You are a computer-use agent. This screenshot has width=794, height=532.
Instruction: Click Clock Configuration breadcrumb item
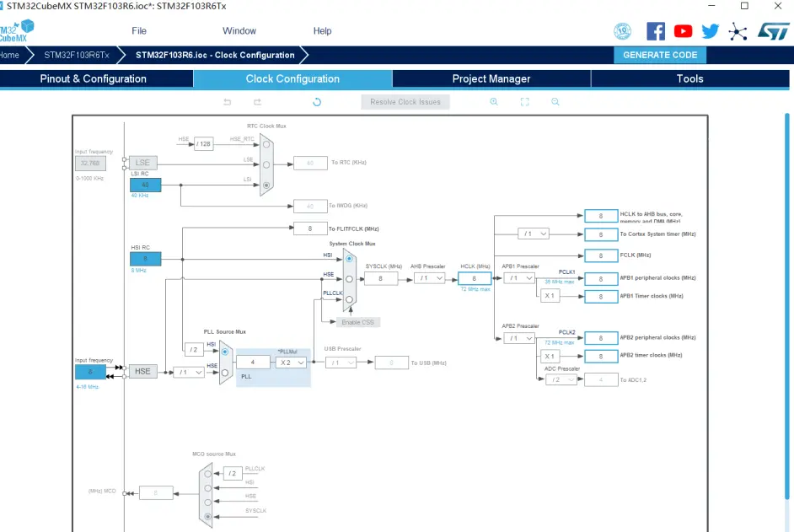[x=215, y=55]
